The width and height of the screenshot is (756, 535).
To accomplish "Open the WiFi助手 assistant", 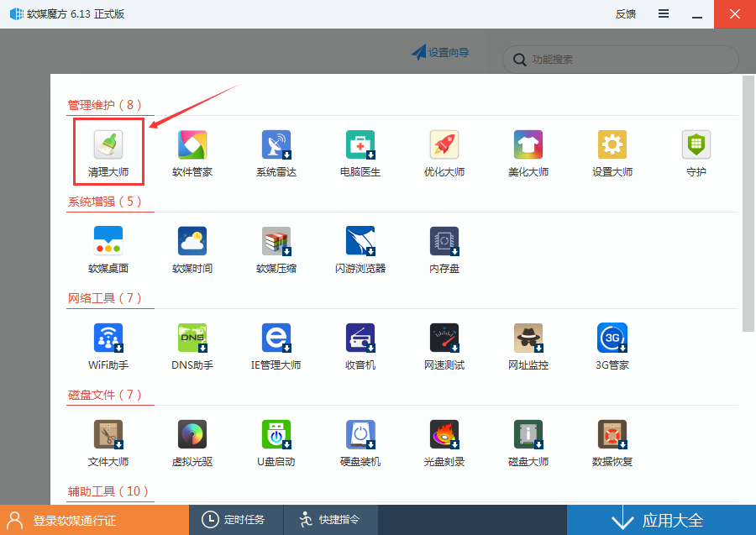I will pyautogui.click(x=108, y=344).
